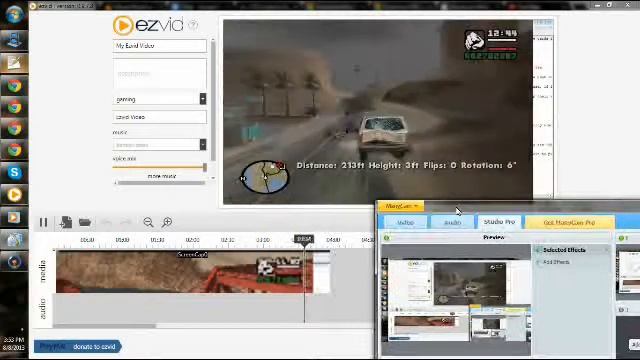The image size is (640, 360).
Task: Expand the music selection dropdown
Action: click(203, 144)
